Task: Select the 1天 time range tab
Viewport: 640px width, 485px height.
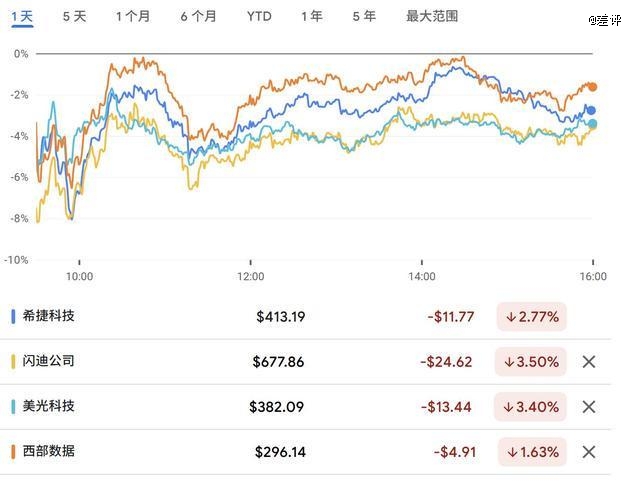Action: (22, 16)
